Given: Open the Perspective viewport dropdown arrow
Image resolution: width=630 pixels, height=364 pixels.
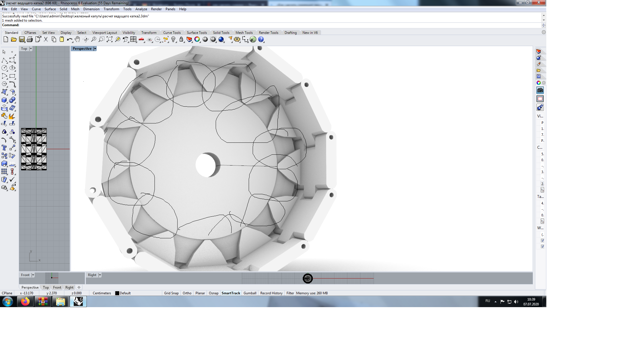Looking at the screenshot, I should click(x=95, y=49).
